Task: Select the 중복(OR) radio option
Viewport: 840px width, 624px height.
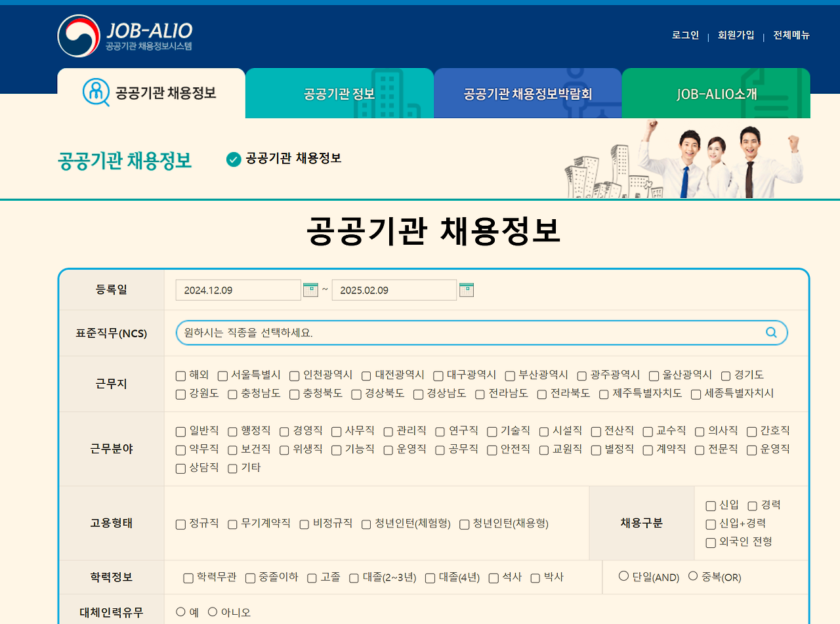Action: coord(693,576)
